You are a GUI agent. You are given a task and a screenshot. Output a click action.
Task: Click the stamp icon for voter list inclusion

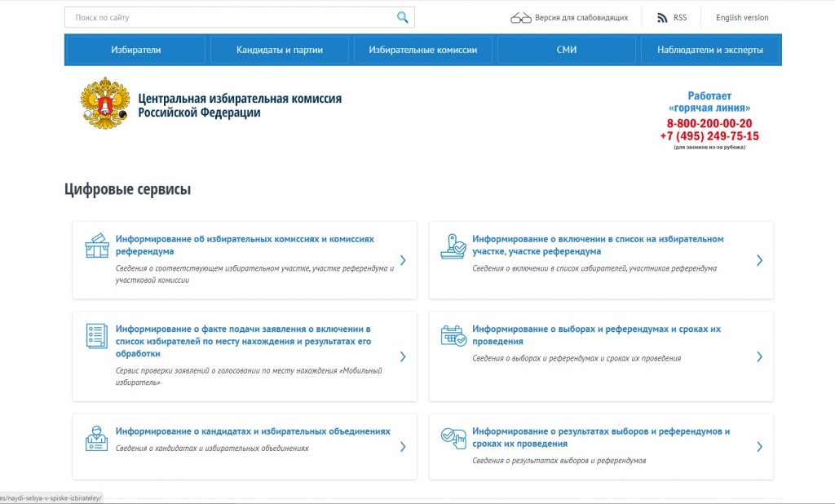pyautogui.click(x=453, y=245)
